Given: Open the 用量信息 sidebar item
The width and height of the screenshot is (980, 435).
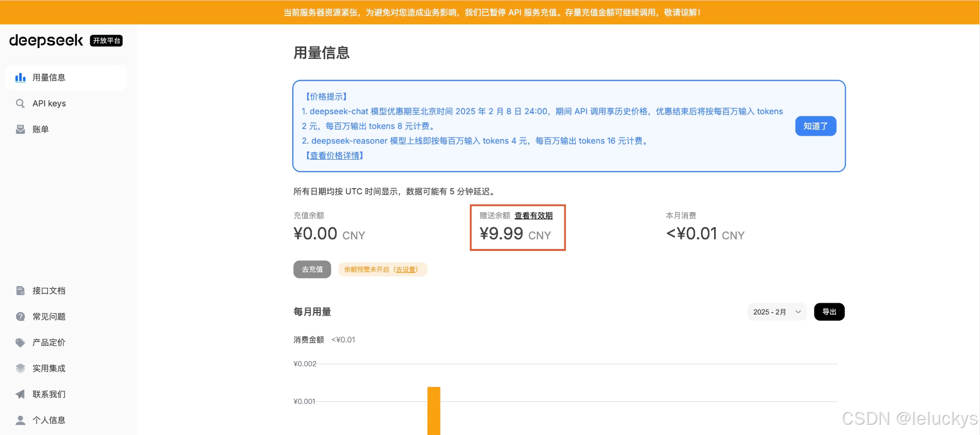Looking at the screenshot, I should coord(66,77).
